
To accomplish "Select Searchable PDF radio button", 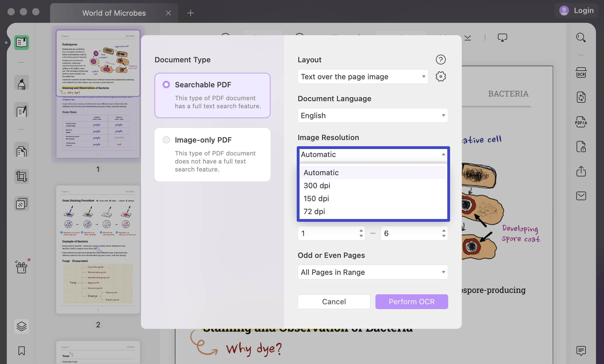I will click(x=165, y=85).
